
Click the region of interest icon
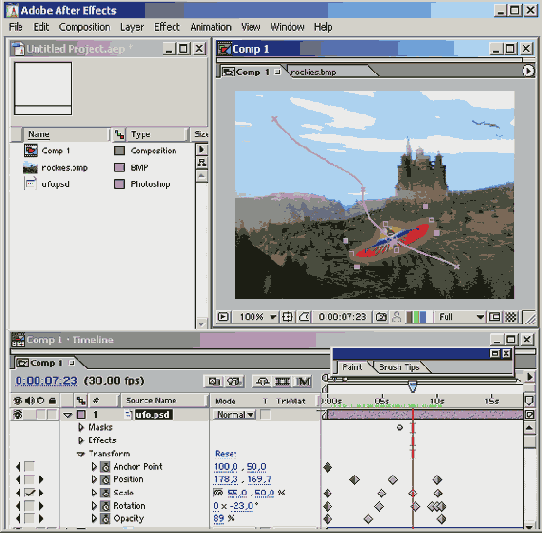494,317
